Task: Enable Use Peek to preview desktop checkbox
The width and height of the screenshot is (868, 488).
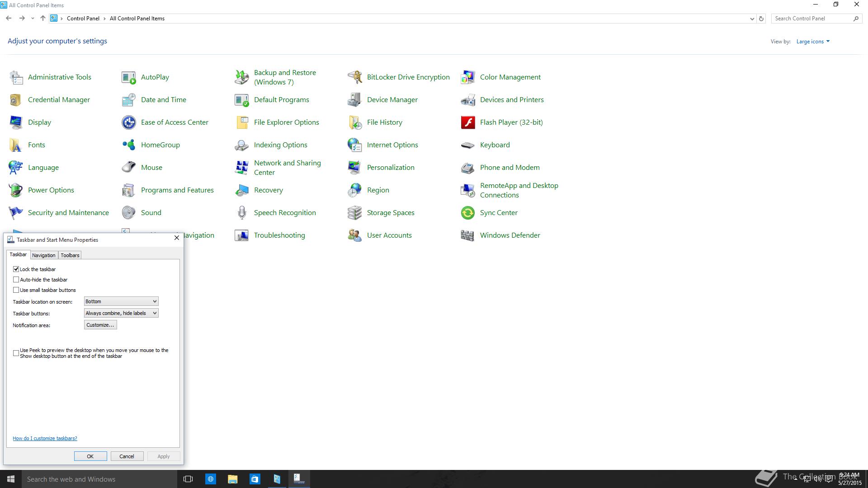Action: click(16, 353)
